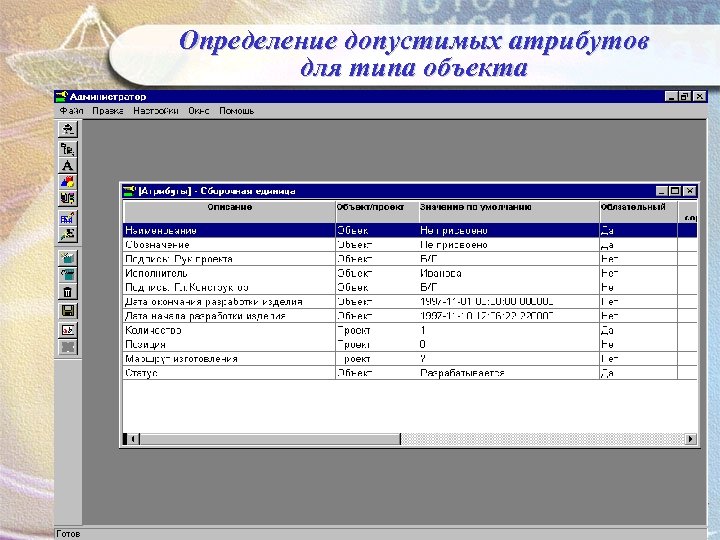Click the Обязательный column header
Image resolution: width=720 pixels, height=540 pixels.
(638, 212)
